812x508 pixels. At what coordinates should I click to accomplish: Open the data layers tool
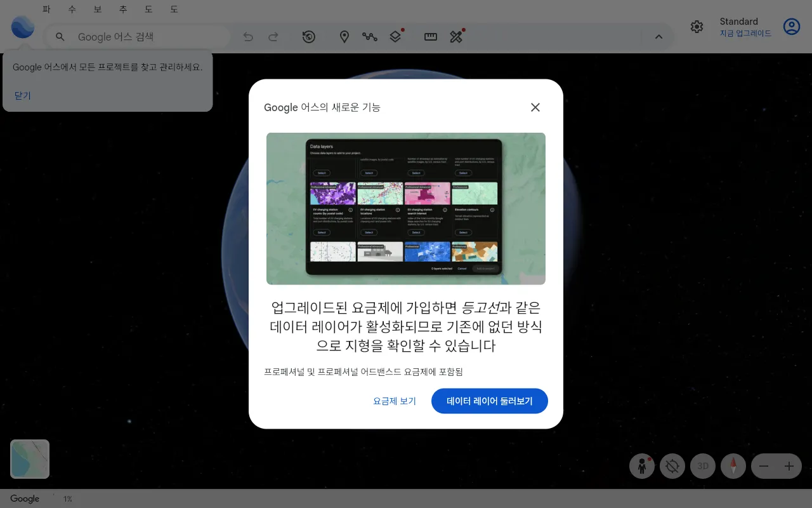396,36
